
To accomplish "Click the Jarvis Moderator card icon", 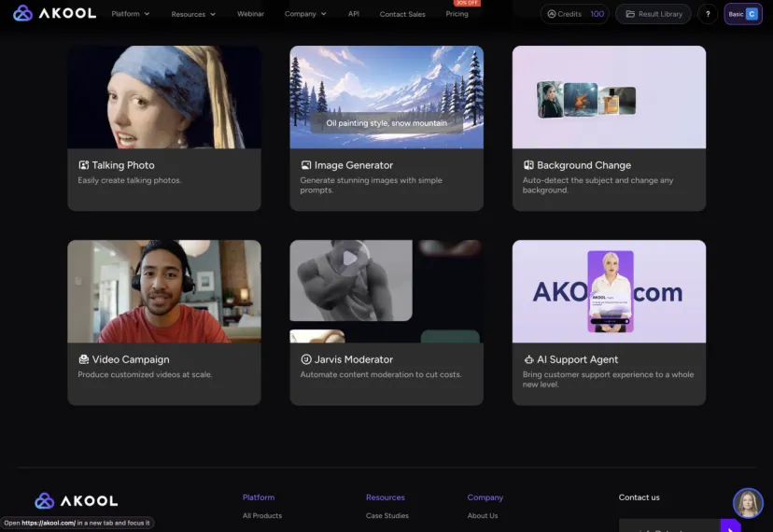I will [306, 359].
